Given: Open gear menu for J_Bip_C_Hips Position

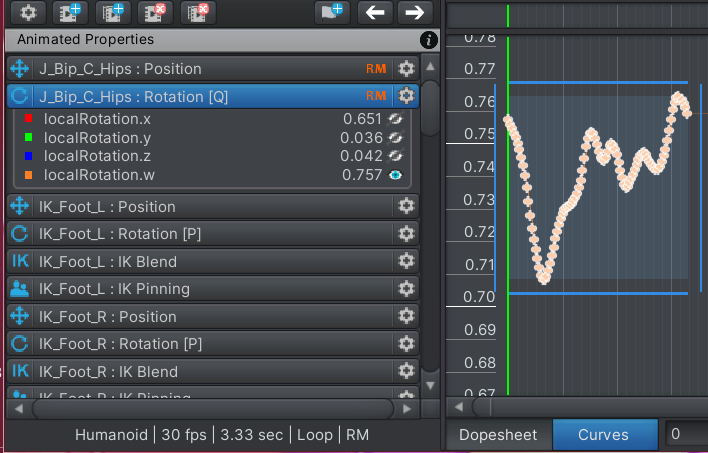Looking at the screenshot, I should [x=406, y=69].
